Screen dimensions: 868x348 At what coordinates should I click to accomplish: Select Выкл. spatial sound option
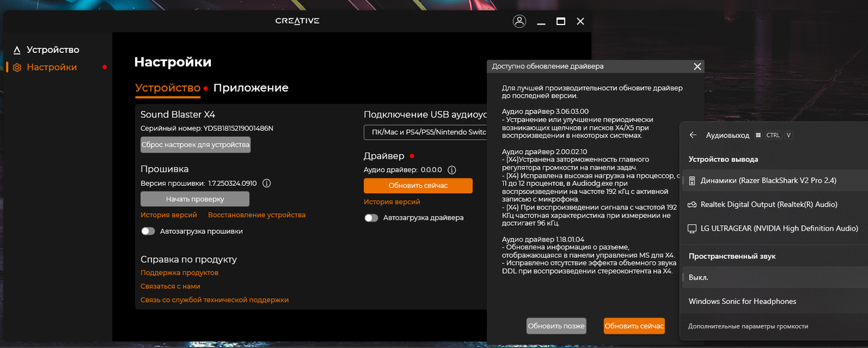[775, 277]
